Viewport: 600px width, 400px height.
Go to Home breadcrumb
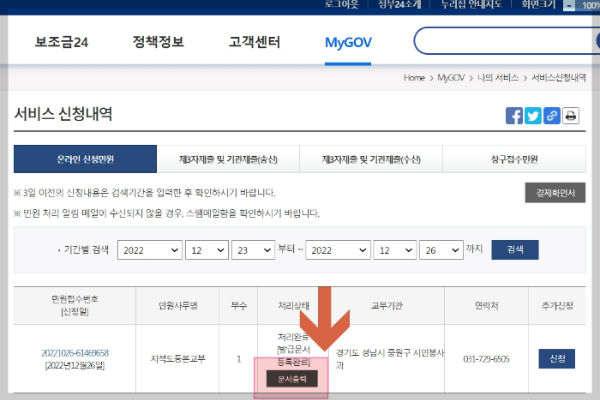pyautogui.click(x=414, y=78)
